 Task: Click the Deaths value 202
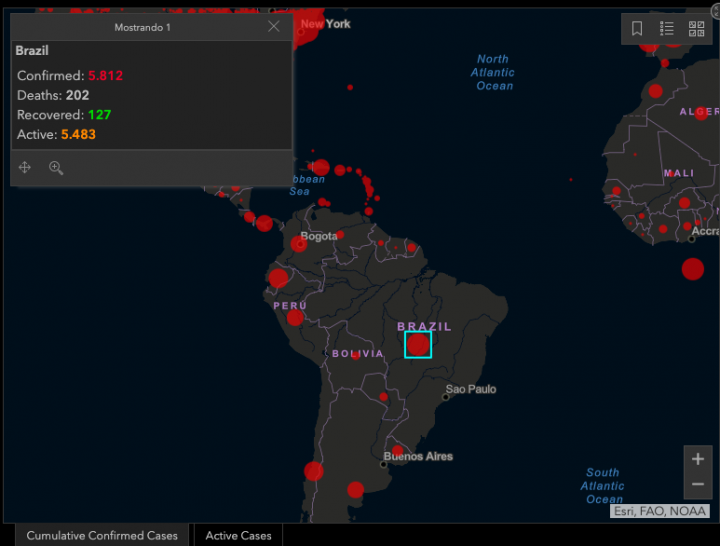click(x=77, y=95)
